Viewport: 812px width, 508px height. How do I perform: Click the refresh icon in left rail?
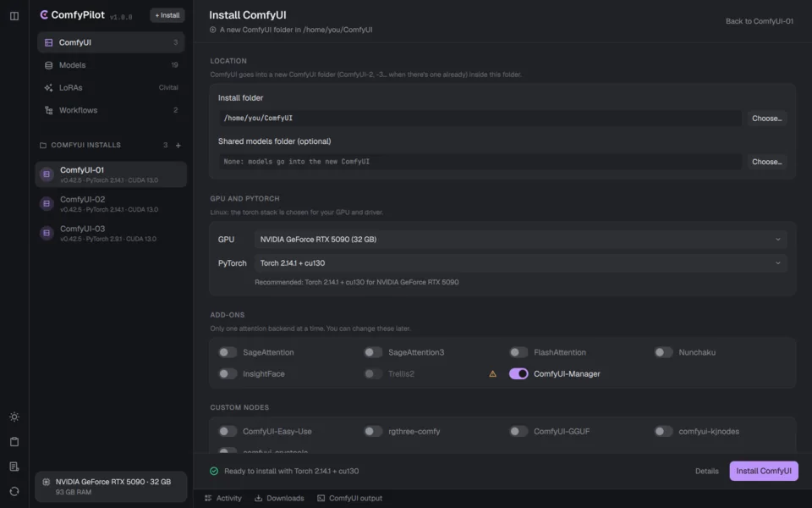point(14,491)
